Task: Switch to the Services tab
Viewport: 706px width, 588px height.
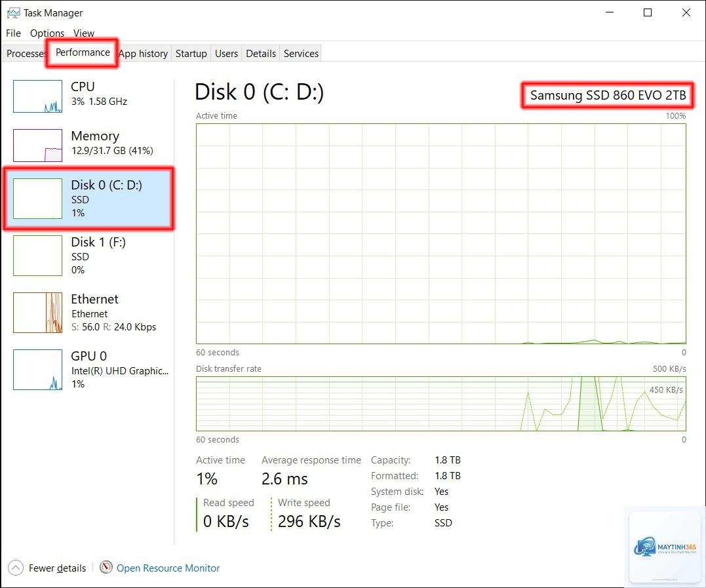Action: [x=301, y=54]
